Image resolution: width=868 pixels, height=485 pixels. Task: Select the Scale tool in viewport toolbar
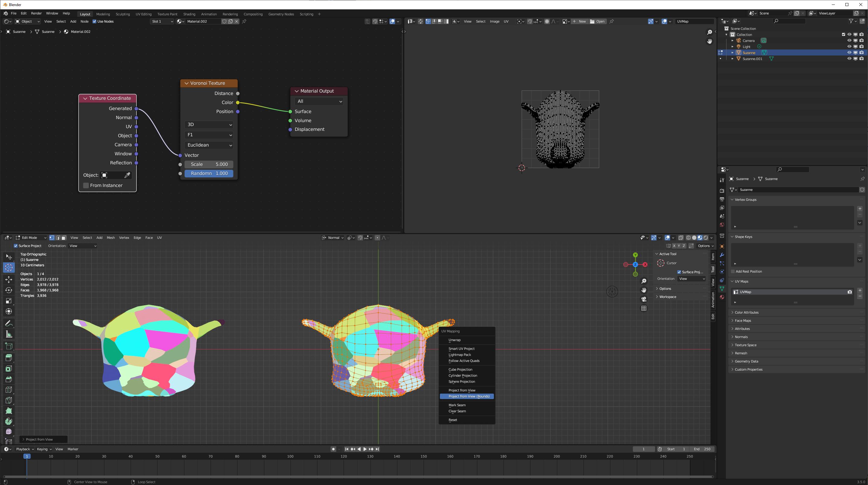click(x=9, y=301)
